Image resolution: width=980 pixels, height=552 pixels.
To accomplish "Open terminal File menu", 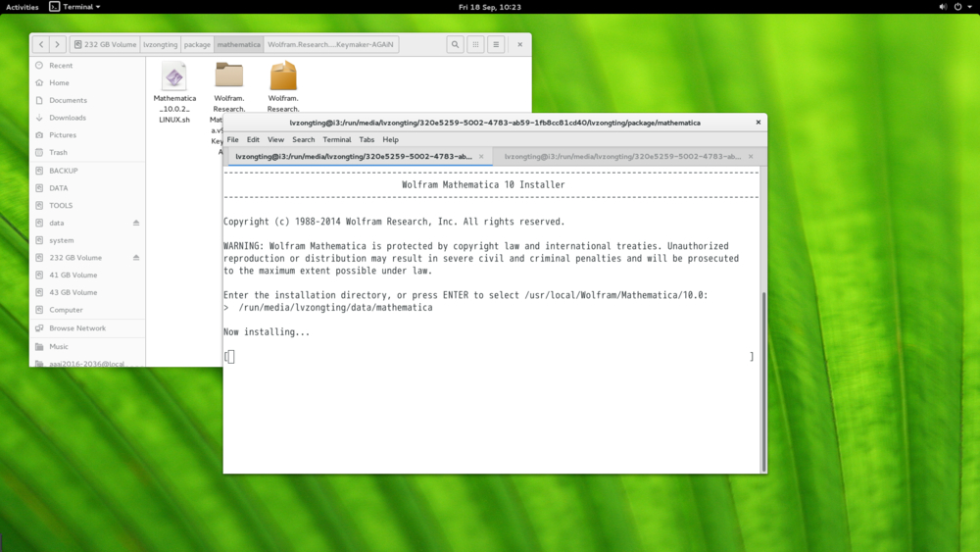I will click(x=232, y=139).
